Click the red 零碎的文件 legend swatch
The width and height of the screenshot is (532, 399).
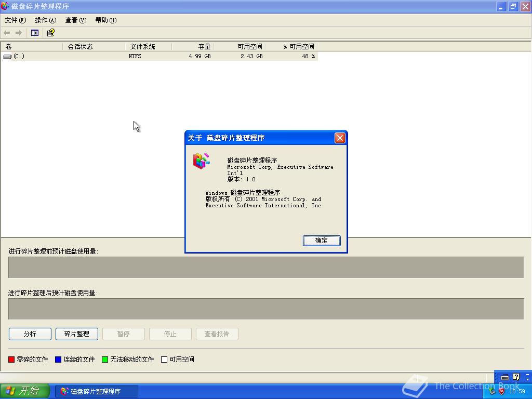11,360
